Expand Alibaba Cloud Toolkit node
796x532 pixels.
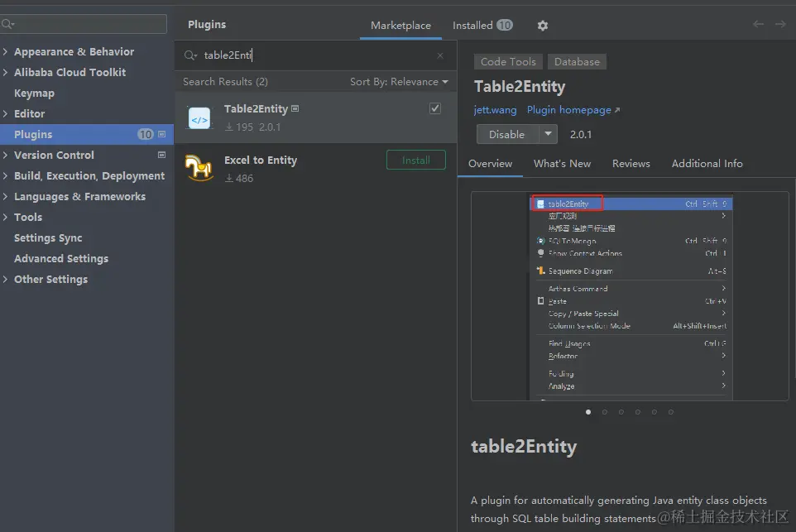[5, 73]
